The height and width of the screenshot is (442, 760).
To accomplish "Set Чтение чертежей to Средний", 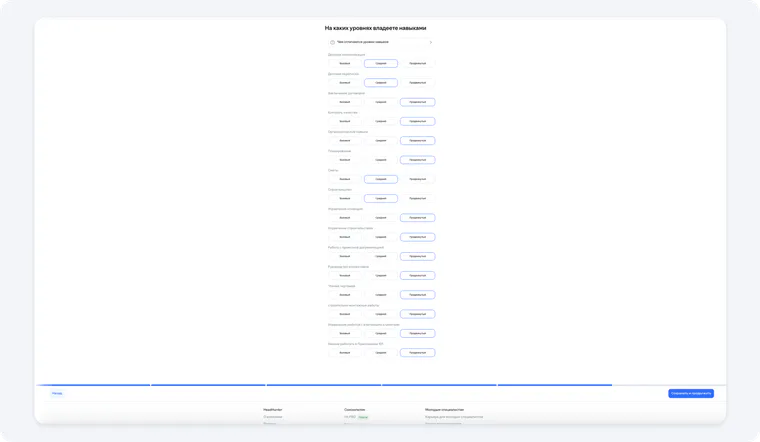I will [381, 295].
